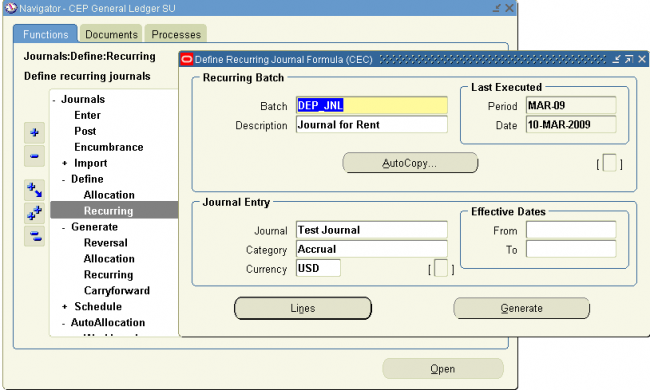The image size is (650, 390).
Task: Expand the Schedule tree node
Action: coord(64,307)
